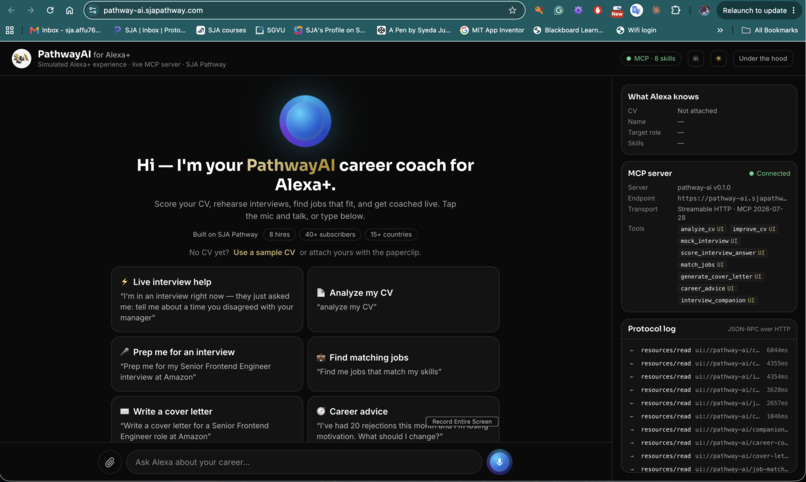Open the orange starburst extension icon
The image size is (806, 482).
pyautogui.click(x=656, y=10)
